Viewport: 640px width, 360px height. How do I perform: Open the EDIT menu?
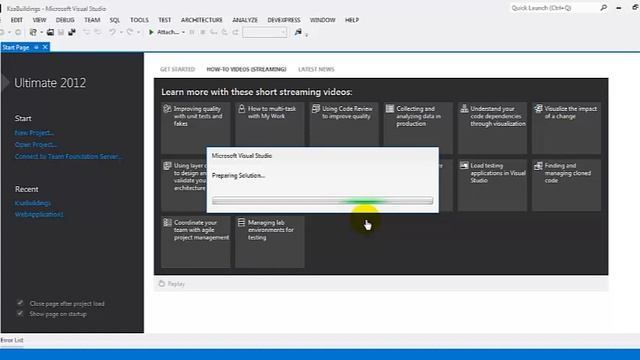click(x=17, y=20)
